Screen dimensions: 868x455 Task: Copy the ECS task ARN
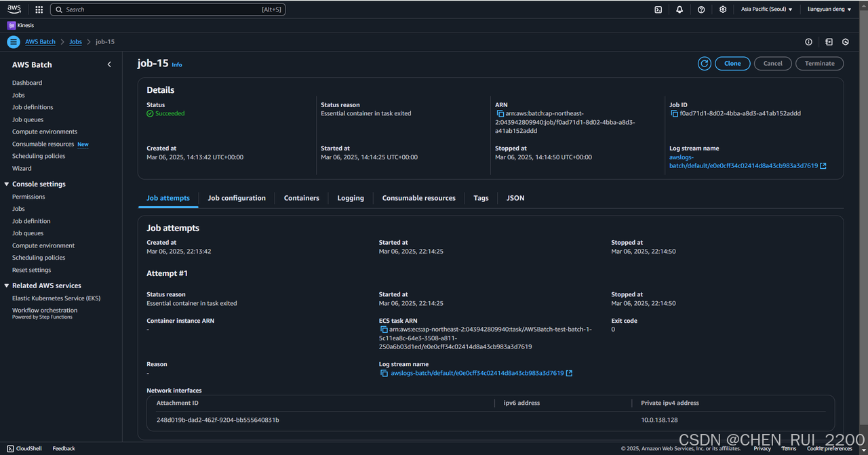tap(384, 330)
